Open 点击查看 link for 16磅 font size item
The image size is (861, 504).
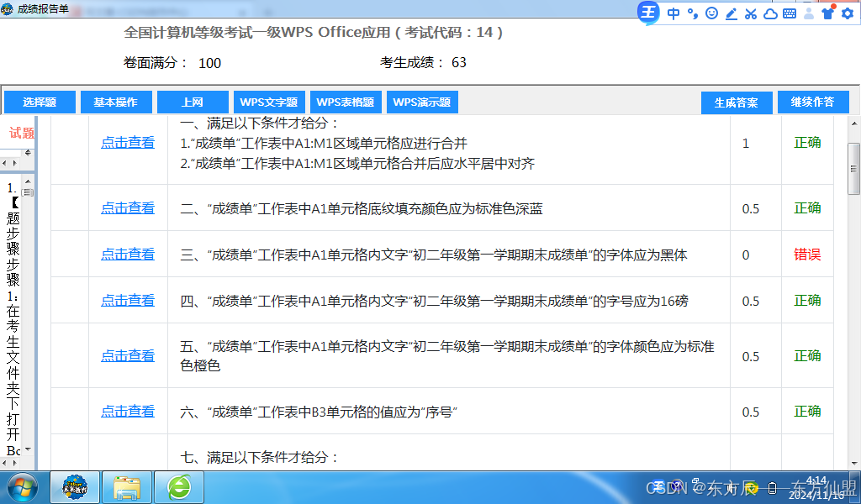click(x=128, y=300)
